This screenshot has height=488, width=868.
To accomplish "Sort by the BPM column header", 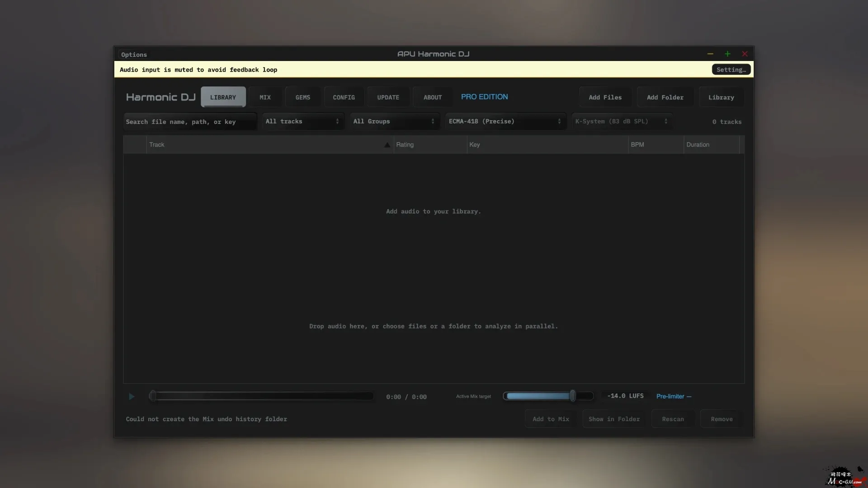I will tap(656, 145).
